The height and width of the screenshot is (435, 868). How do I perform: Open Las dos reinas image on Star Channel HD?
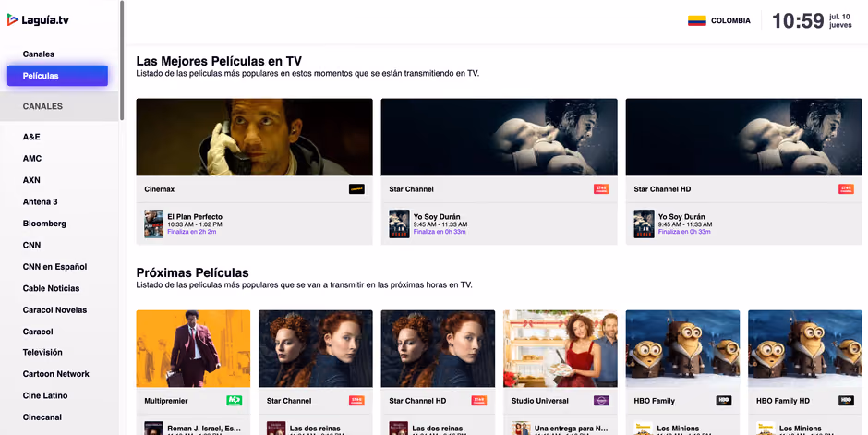tap(438, 349)
